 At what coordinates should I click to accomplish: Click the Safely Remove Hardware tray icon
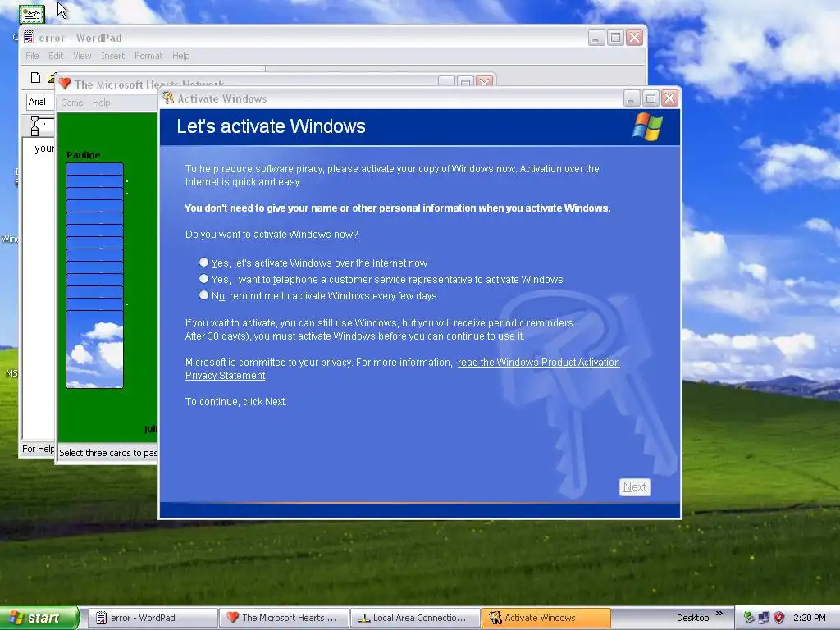749,618
